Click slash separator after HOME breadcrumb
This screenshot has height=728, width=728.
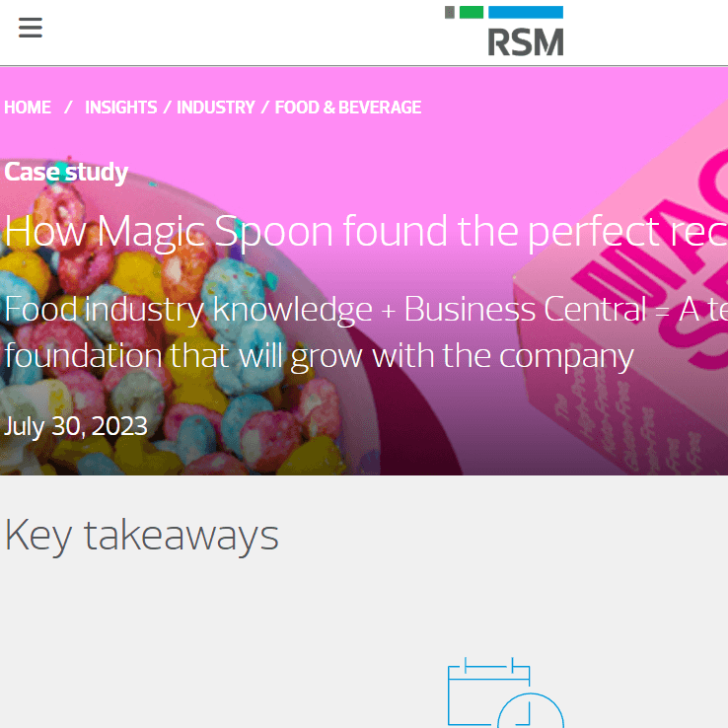pos(68,108)
